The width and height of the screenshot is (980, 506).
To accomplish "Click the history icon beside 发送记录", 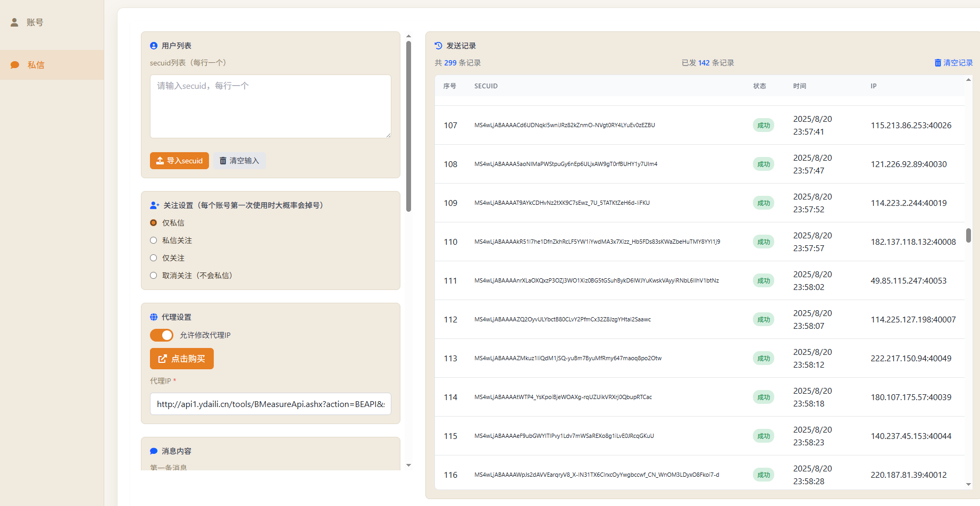I will pyautogui.click(x=438, y=46).
